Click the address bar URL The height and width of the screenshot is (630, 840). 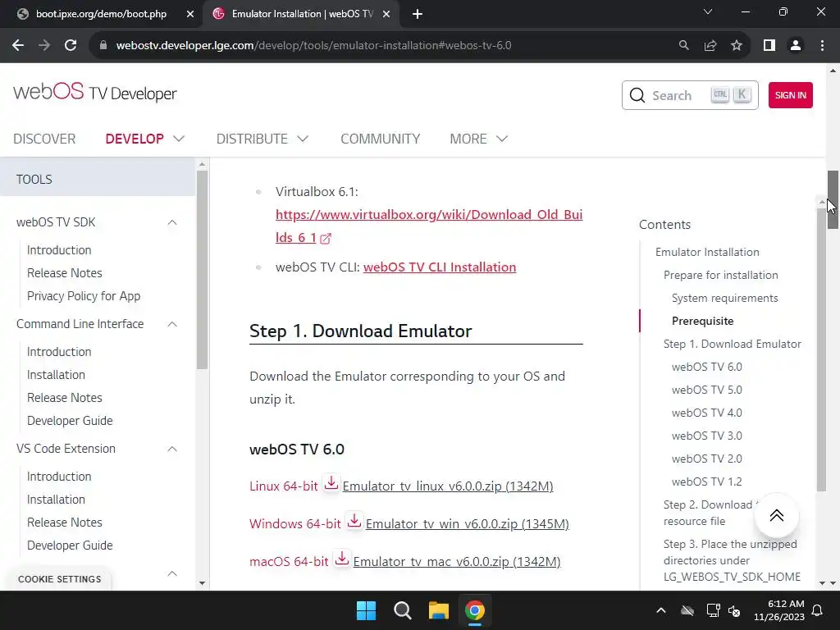313,46
